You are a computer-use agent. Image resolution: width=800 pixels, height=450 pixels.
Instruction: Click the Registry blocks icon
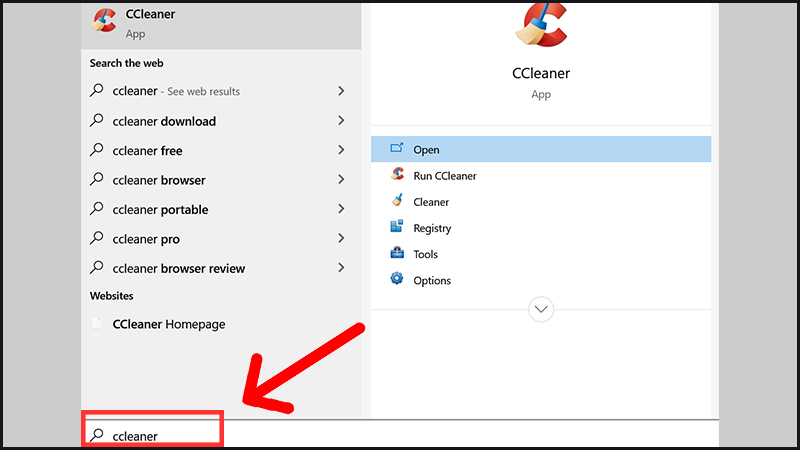(x=397, y=226)
